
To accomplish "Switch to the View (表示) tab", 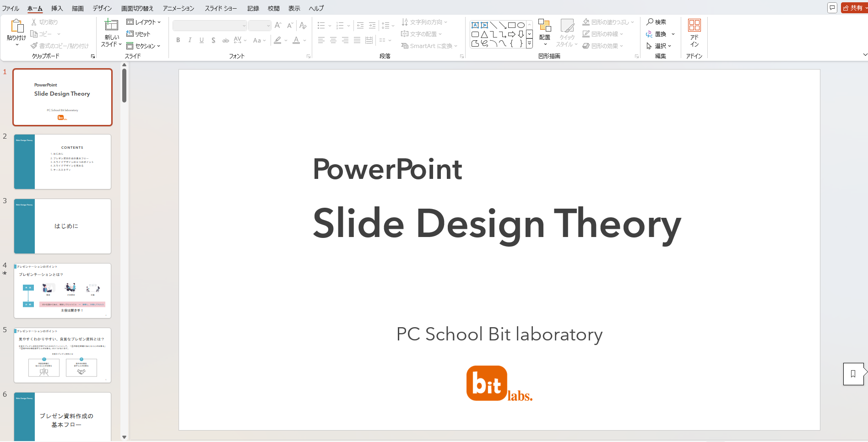I will click(294, 8).
